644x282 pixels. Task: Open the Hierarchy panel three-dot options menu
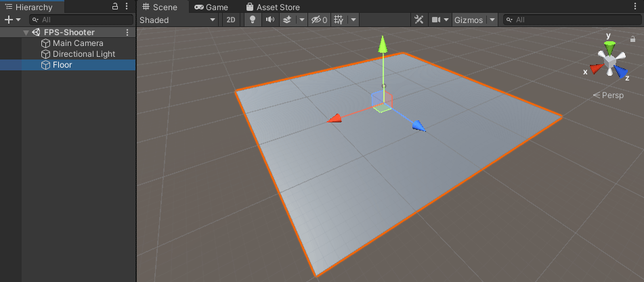tap(127, 7)
